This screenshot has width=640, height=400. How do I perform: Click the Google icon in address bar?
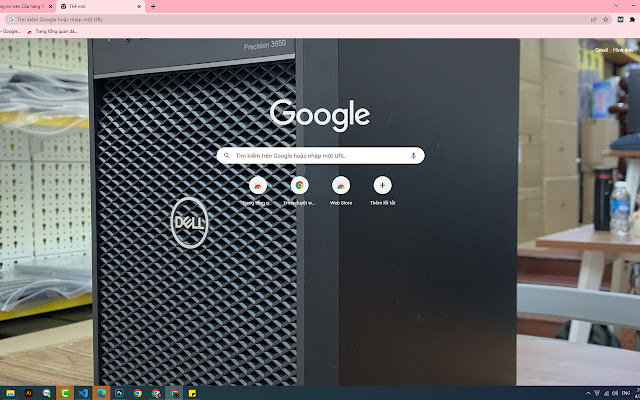pos(11,19)
